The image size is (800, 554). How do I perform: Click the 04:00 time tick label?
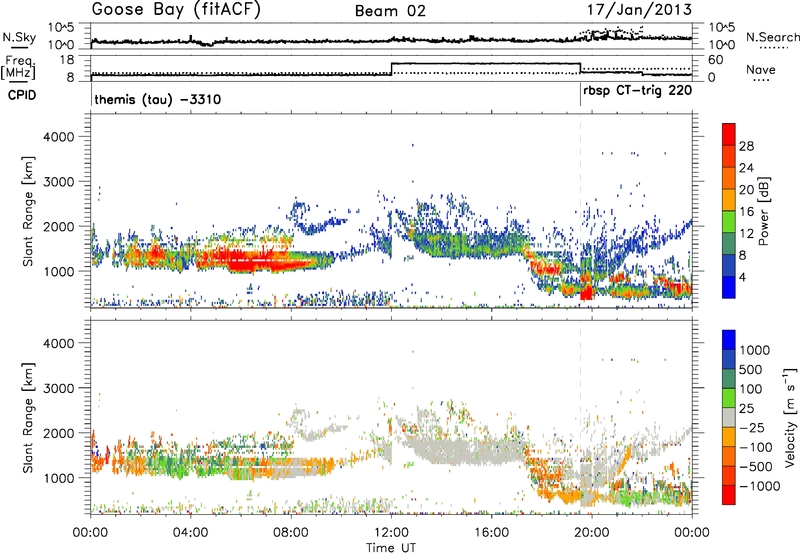pyautogui.click(x=190, y=533)
